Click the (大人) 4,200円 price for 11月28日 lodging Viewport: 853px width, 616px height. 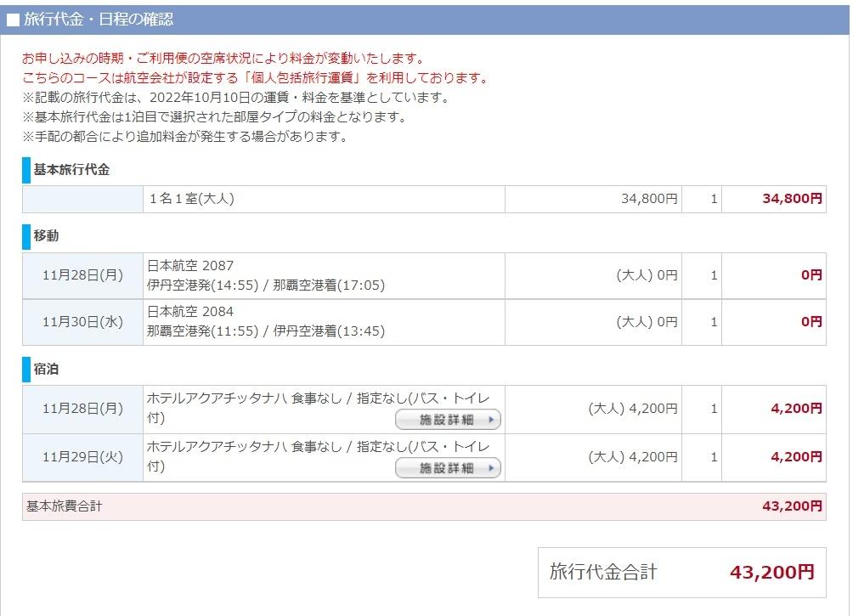click(633, 409)
